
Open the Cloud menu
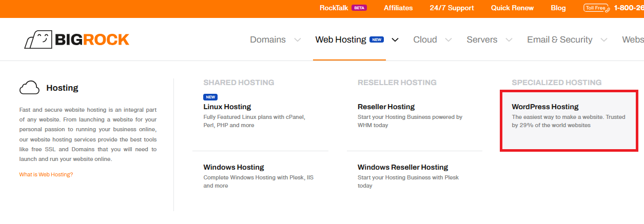(425, 39)
